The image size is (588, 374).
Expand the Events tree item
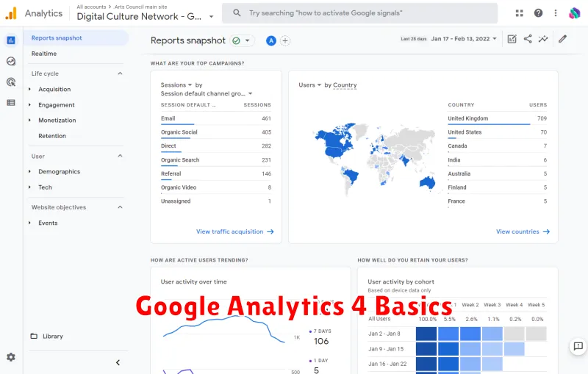point(29,223)
